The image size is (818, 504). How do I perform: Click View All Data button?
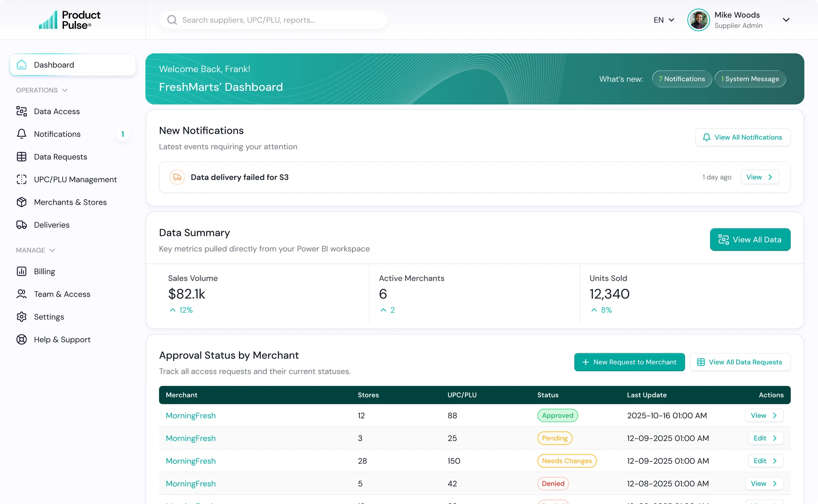(750, 239)
